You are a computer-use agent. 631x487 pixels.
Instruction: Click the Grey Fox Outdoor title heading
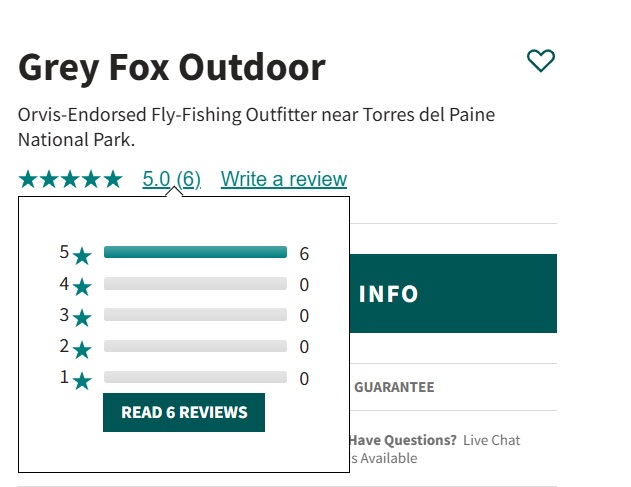(172, 67)
